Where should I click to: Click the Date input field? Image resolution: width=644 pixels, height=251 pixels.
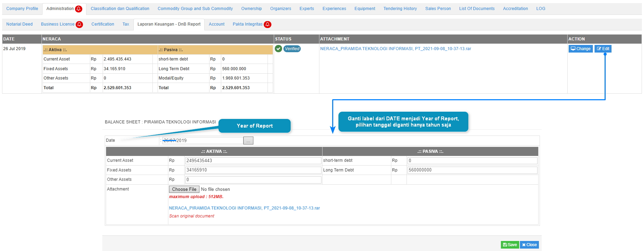point(203,141)
